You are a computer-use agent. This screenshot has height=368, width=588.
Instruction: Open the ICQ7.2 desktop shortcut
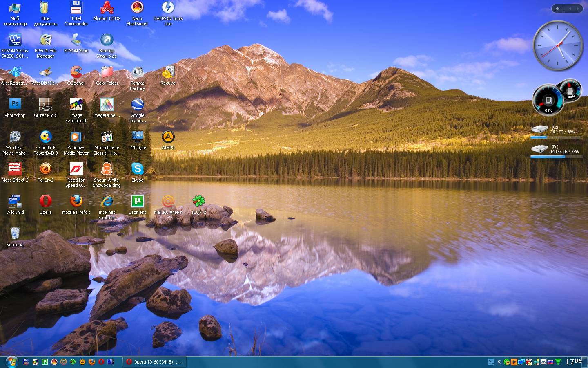pos(198,201)
